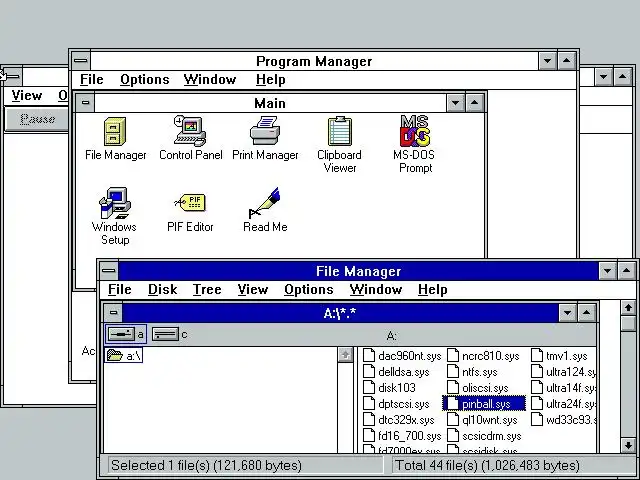Select the file fd16_700.sys
Viewport: 640px width, 480px height.
click(402, 436)
